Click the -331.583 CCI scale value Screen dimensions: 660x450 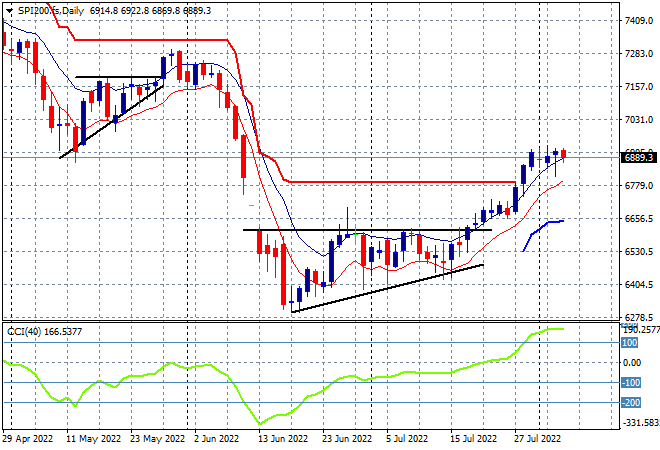pyautogui.click(x=641, y=423)
